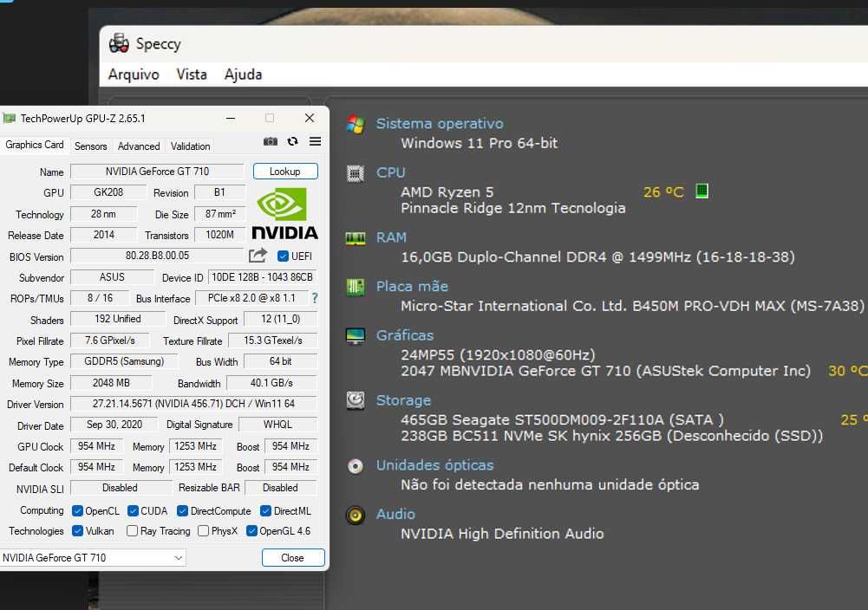Click the Windows 11 Pro 64-bit text
Screen dimensions: 868x610
pos(479,143)
